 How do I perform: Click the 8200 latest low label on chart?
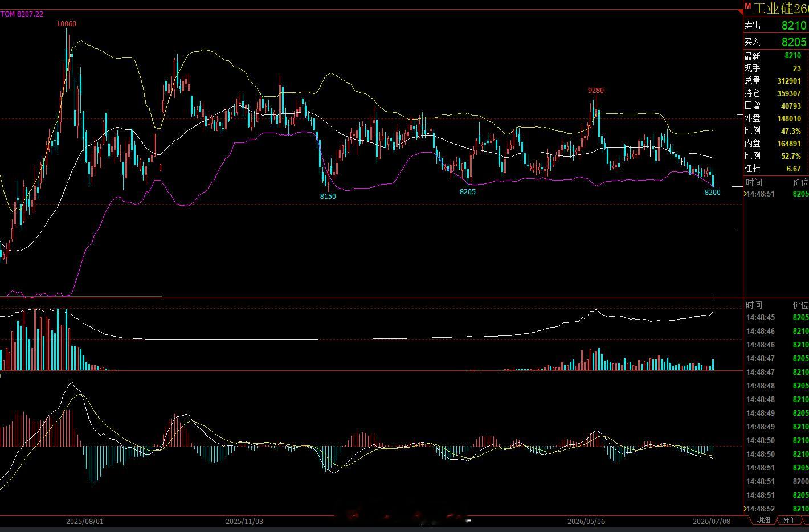click(712, 193)
